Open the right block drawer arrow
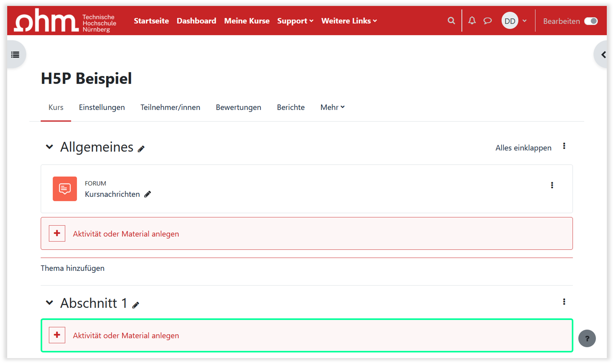Screen dimensions: 614x364 pyautogui.click(x=603, y=55)
